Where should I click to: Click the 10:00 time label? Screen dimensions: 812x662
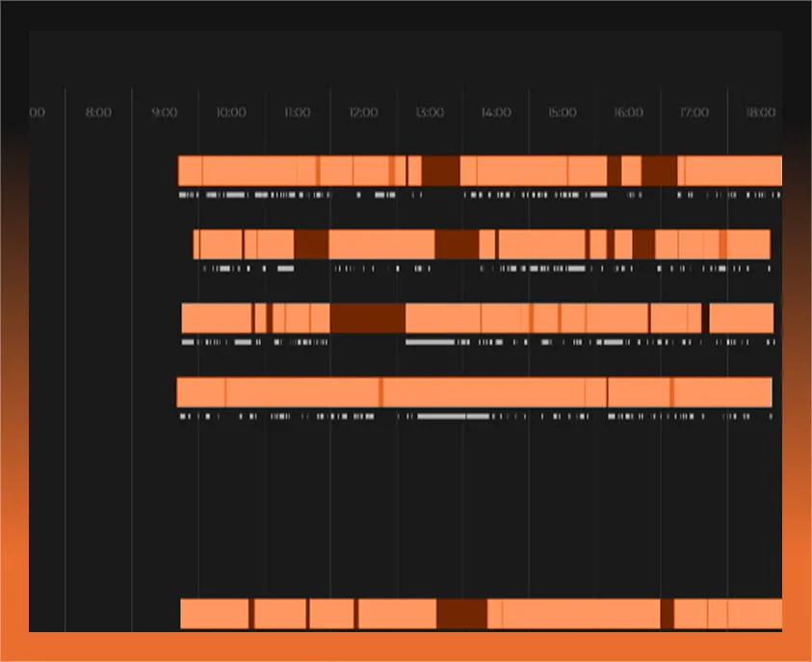[230, 113]
